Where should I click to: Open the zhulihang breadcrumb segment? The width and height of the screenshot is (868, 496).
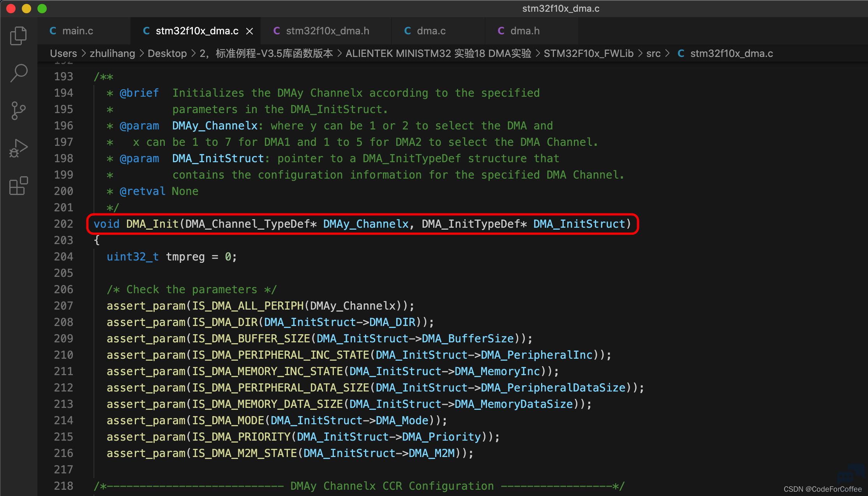click(x=112, y=53)
